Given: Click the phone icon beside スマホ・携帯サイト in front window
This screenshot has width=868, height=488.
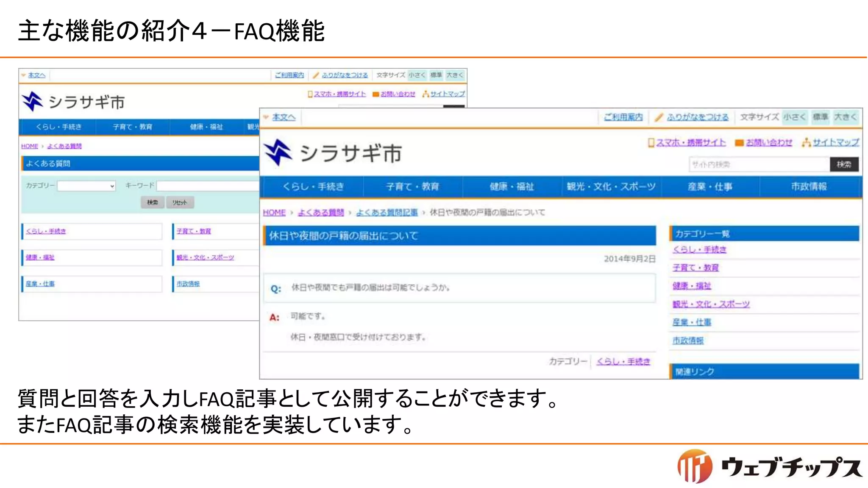Looking at the screenshot, I should [651, 142].
